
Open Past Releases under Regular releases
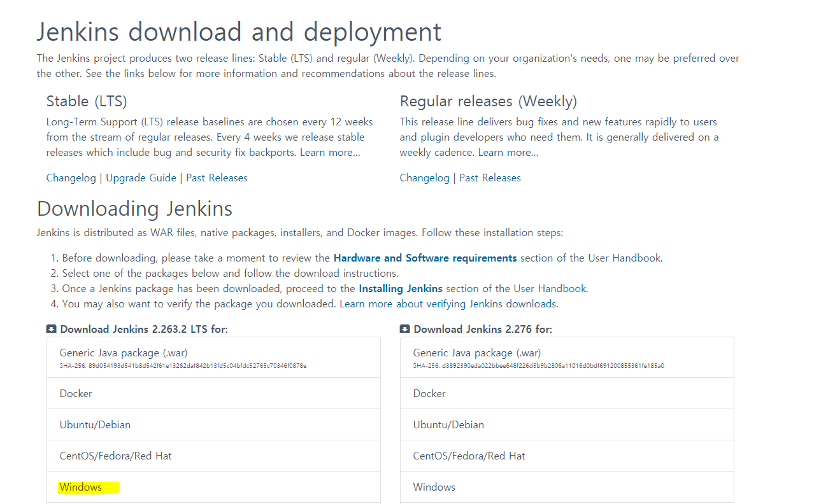tap(490, 178)
